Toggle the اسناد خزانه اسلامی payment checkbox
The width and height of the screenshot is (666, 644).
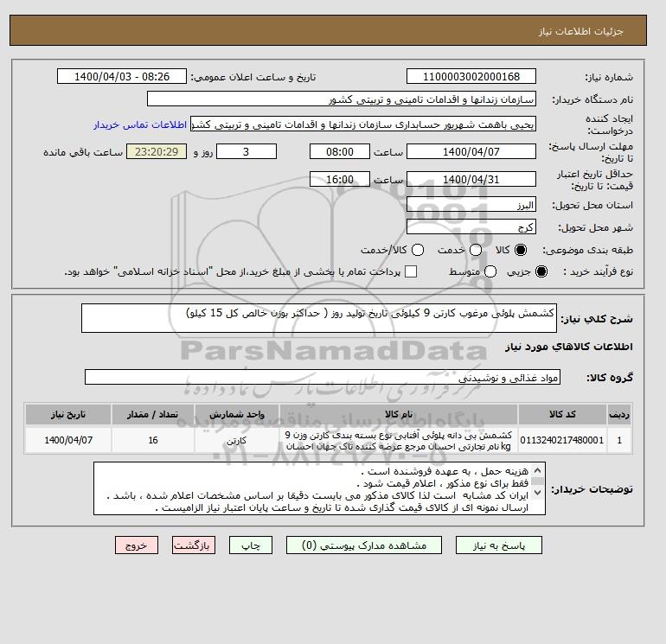pyautogui.click(x=411, y=271)
